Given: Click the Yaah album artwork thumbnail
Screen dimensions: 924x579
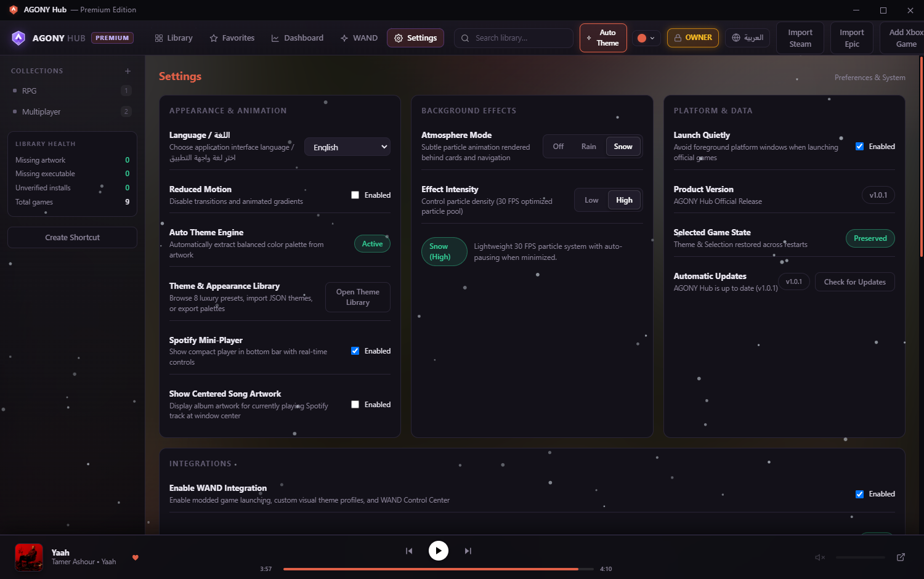Looking at the screenshot, I should point(29,557).
